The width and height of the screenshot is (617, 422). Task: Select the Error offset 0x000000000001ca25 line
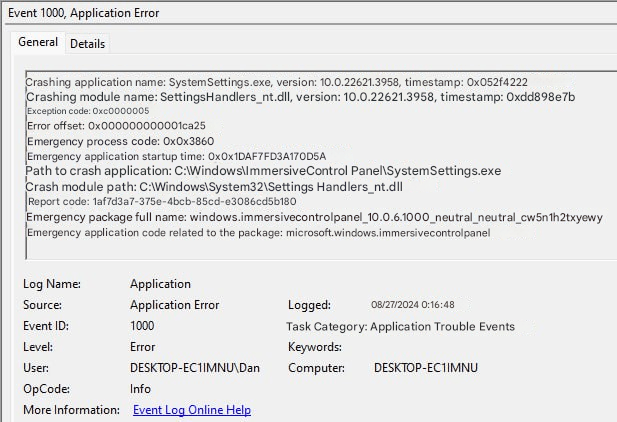click(x=116, y=126)
